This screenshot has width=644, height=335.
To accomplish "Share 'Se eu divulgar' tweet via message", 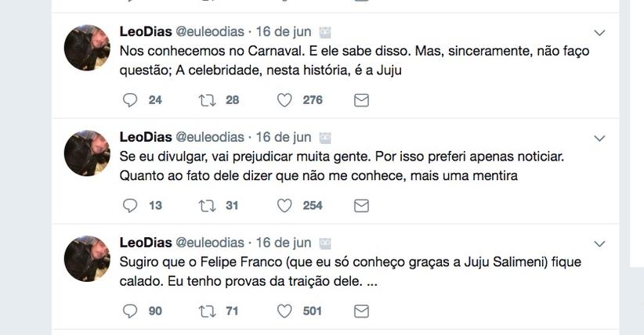I will (x=361, y=206).
